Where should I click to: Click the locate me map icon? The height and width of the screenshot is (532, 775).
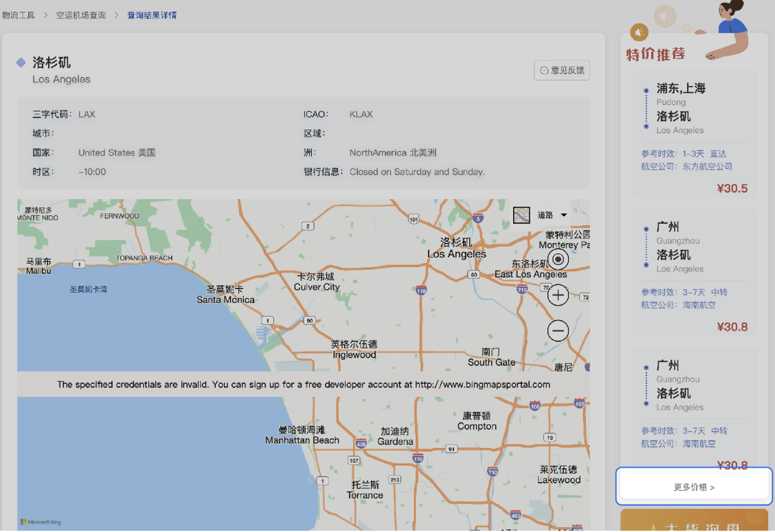558,260
